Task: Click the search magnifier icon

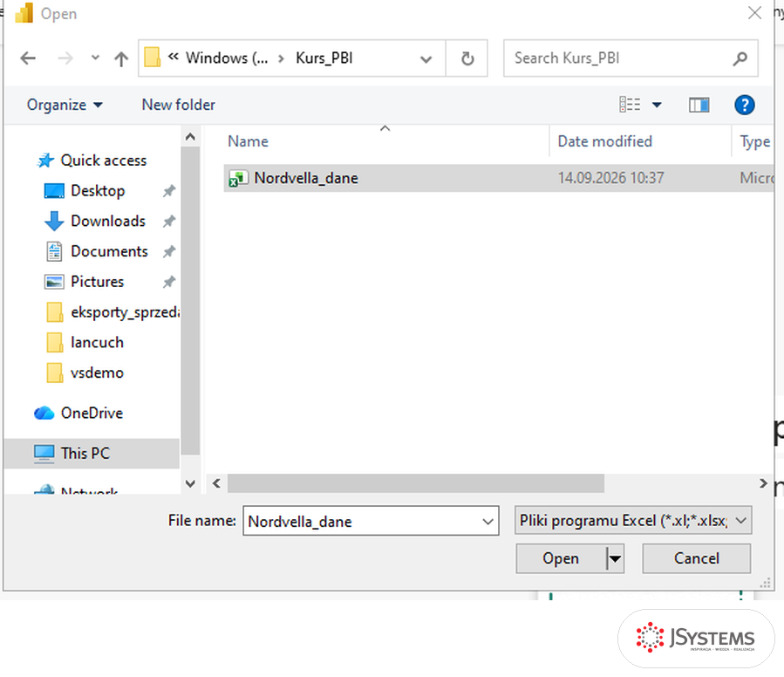Action: click(x=740, y=58)
